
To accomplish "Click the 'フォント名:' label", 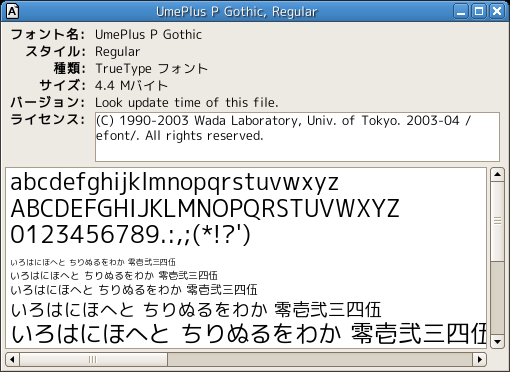I will (48, 35).
